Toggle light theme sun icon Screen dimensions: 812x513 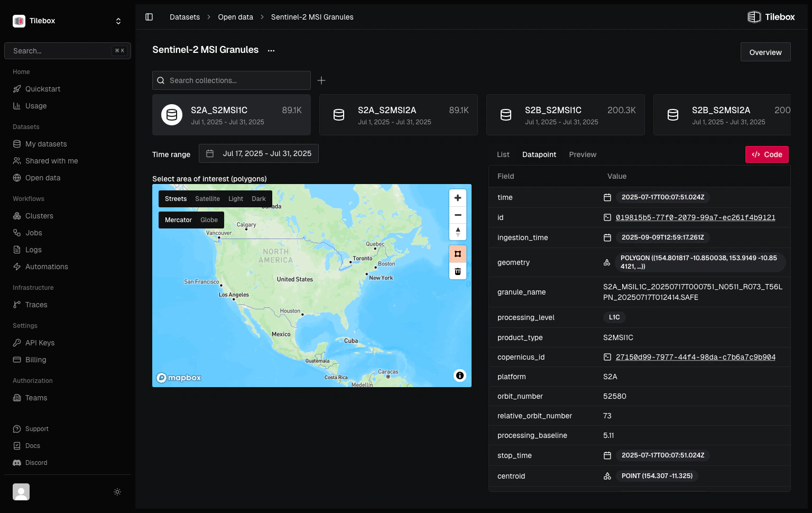pos(117,492)
